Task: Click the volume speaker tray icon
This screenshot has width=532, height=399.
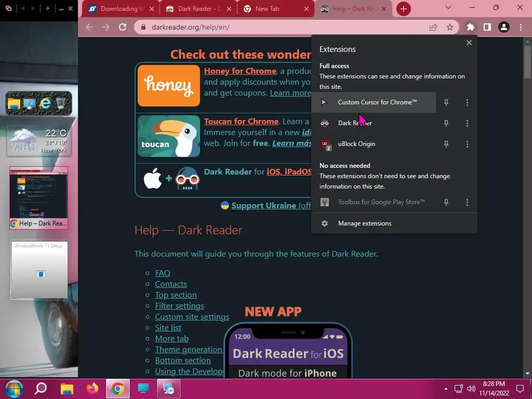Action: point(471,389)
